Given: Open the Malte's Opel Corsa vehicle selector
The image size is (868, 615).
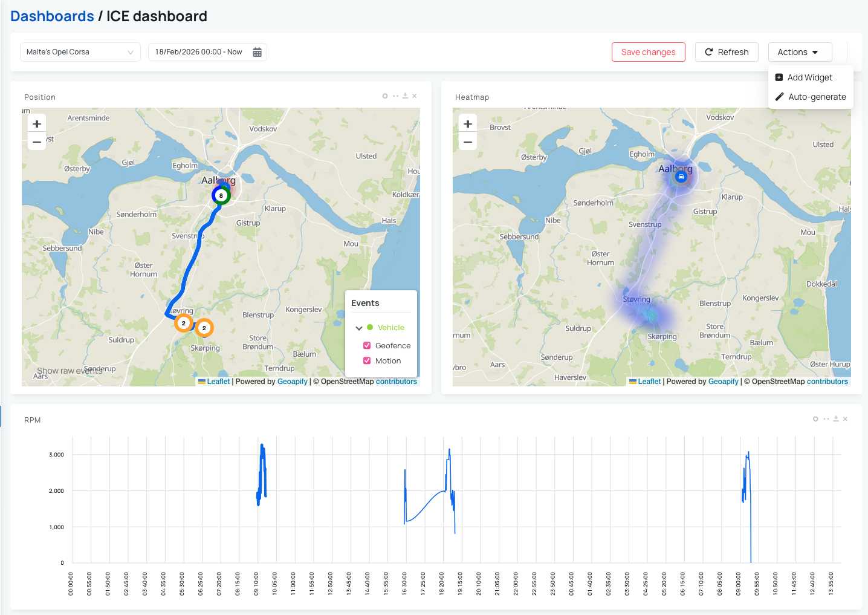Looking at the screenshot, I should [x=80, y=52].
